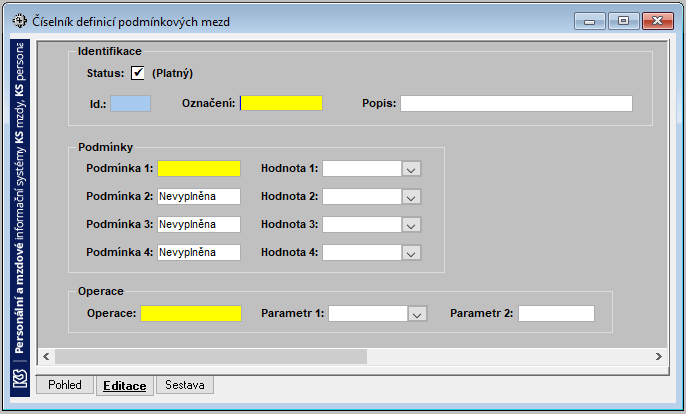Viewport: 686px width, 414px height.
Task: Click the Operace group heading label
Action: click(101, 291)
